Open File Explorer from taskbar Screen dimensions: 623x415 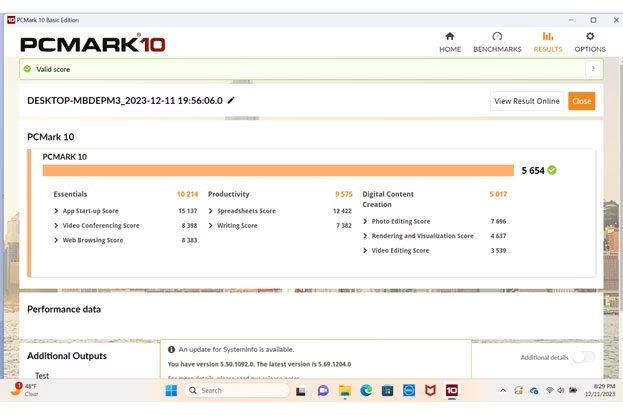point(344,391)
